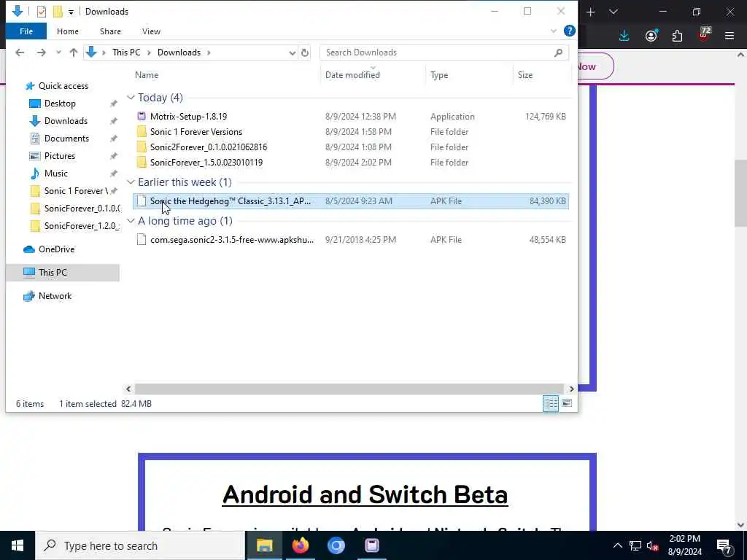Click the horizontal scrollbar's right arrow
Viewport: 747px width, 560px height.
(571, 389)
